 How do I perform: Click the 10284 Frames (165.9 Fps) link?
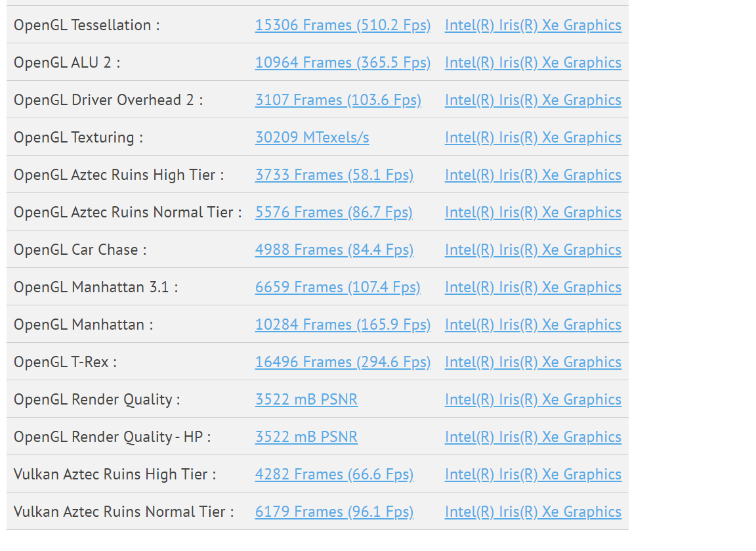pyautogui.click(x=343, y=324)
